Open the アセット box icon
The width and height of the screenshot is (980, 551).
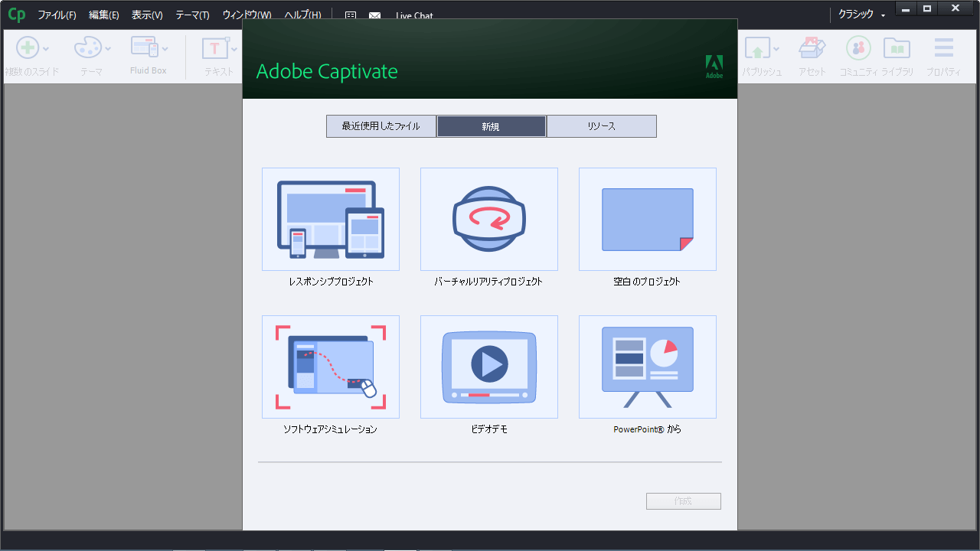tap(812, 49)
